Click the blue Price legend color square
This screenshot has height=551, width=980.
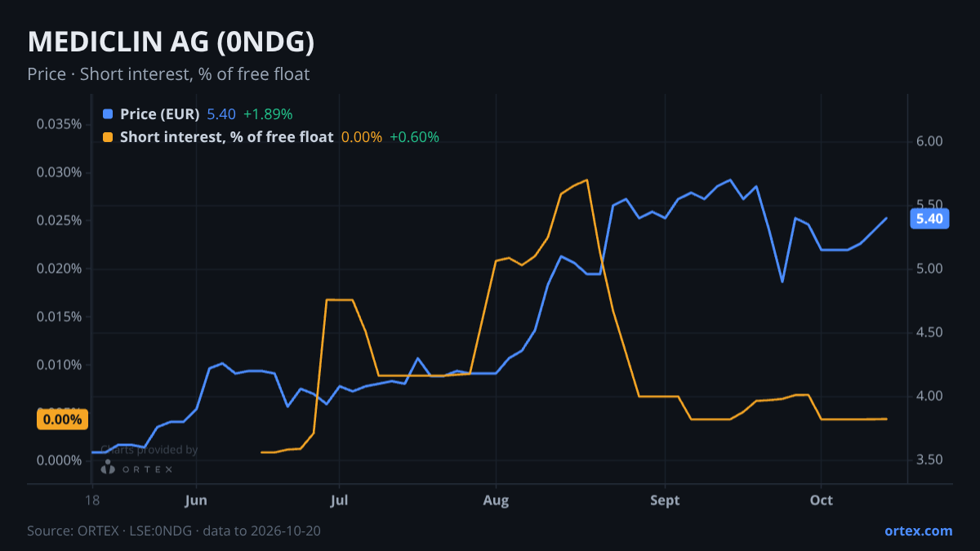pyautogui.click(x=108, y=114)
